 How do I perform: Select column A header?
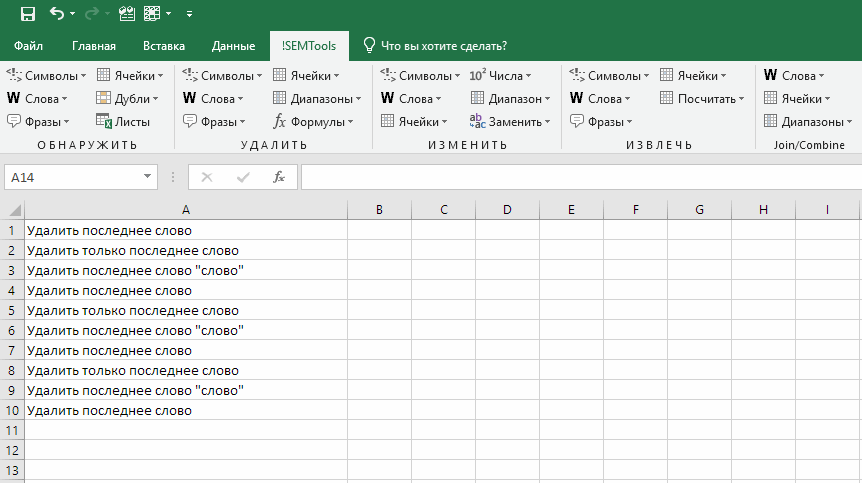[x=186, y=210]
